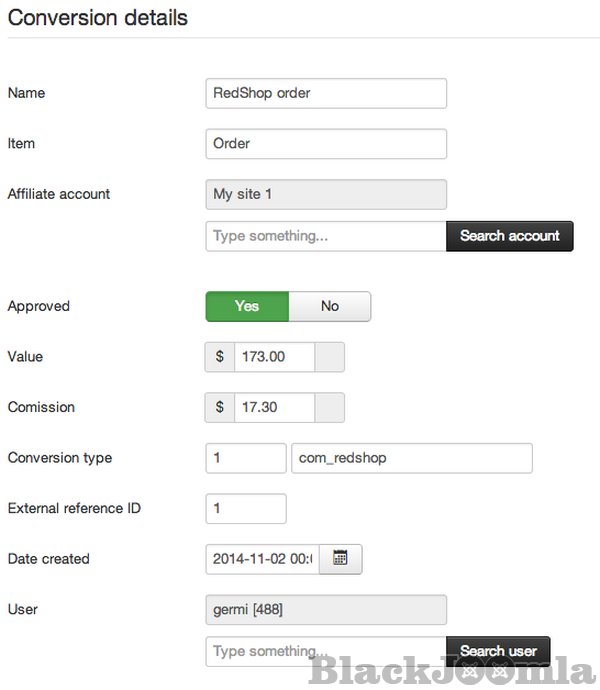
Task: Click the Search account button
Action: click(509, 236)
